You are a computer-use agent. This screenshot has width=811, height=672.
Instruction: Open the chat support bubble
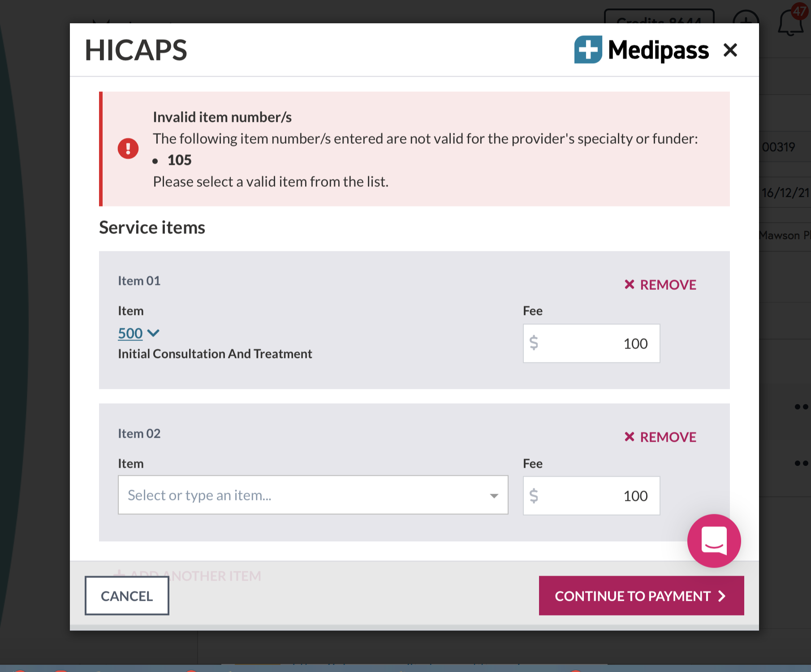(713, 540)
